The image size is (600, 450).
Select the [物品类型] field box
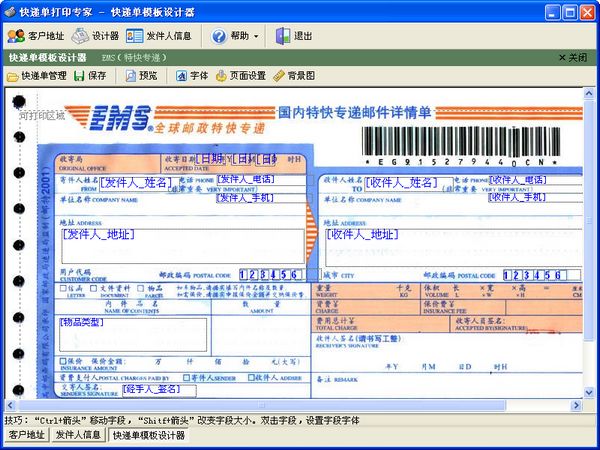pos(133,334)
